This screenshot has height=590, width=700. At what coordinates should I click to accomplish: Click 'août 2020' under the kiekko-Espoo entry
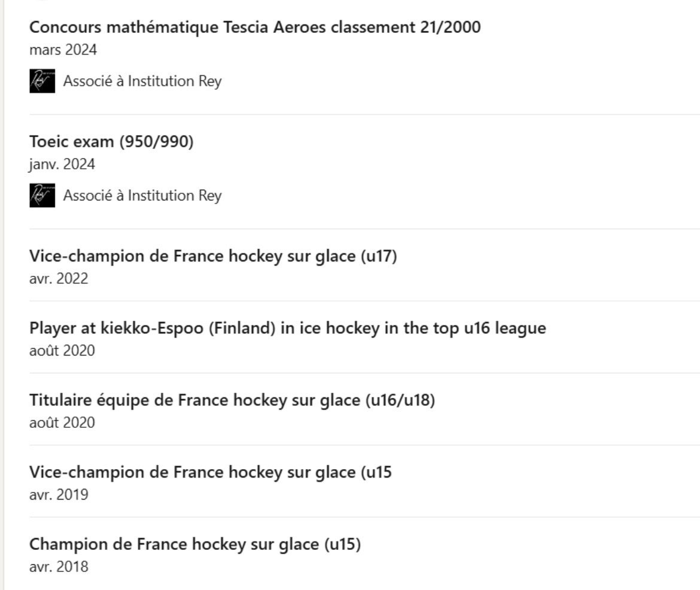point(62,350)
